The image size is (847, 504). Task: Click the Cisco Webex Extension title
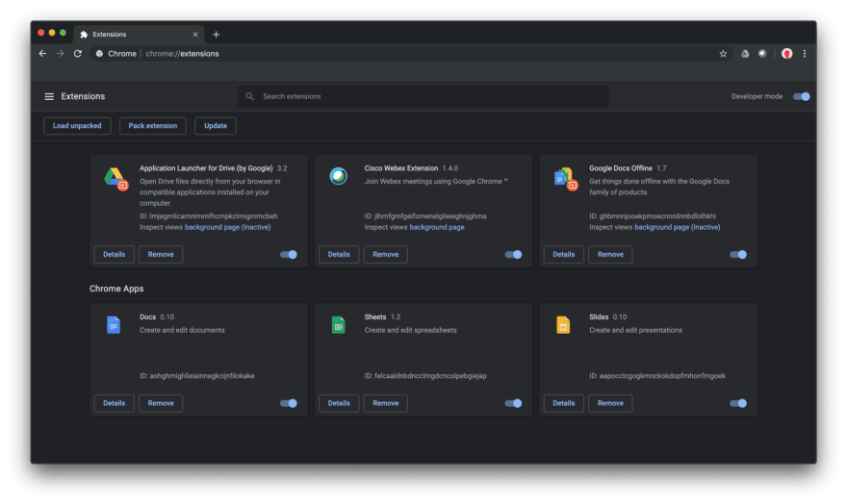[400, 168]
